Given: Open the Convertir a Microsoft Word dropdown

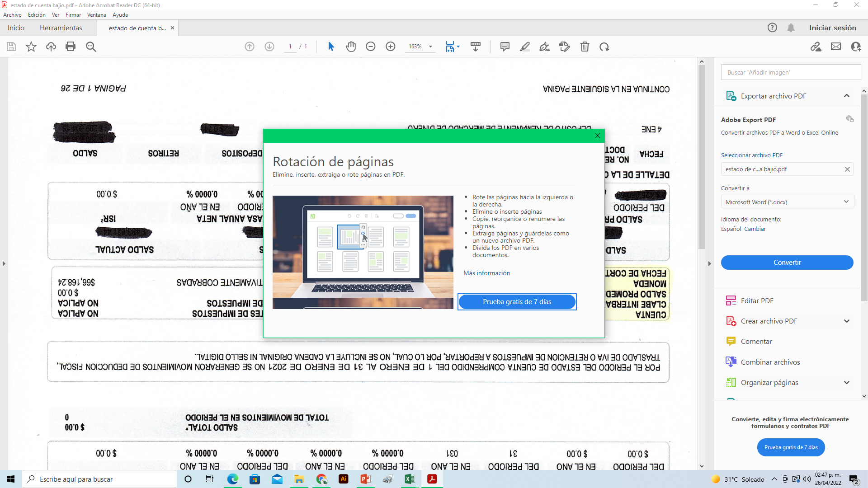Looking at the screenshot, I should (x=787, y=202).
